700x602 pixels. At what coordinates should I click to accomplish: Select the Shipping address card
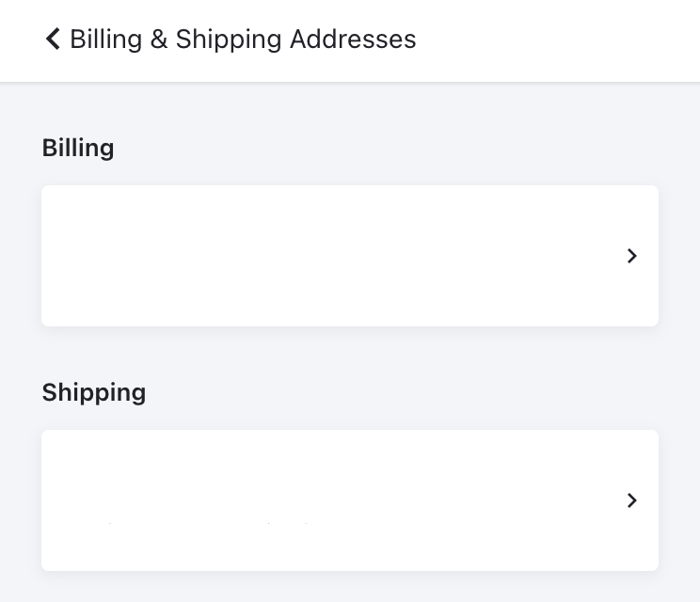(349, 500)
